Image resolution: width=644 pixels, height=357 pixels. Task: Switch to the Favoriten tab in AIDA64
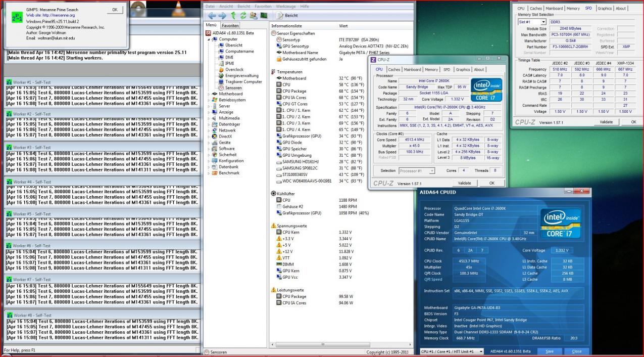pos(230,25)
